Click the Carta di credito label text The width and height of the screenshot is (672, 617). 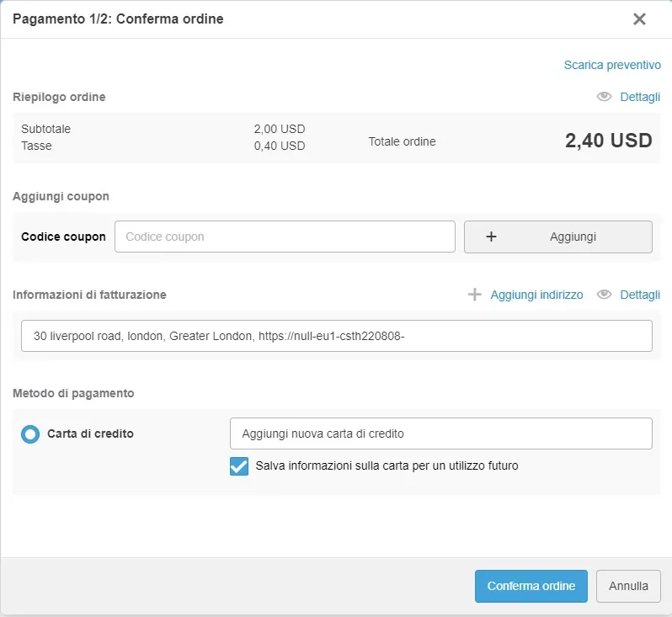90,434
